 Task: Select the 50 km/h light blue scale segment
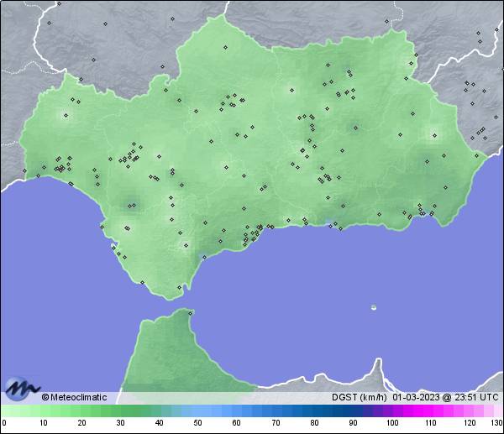coord(197,411)
